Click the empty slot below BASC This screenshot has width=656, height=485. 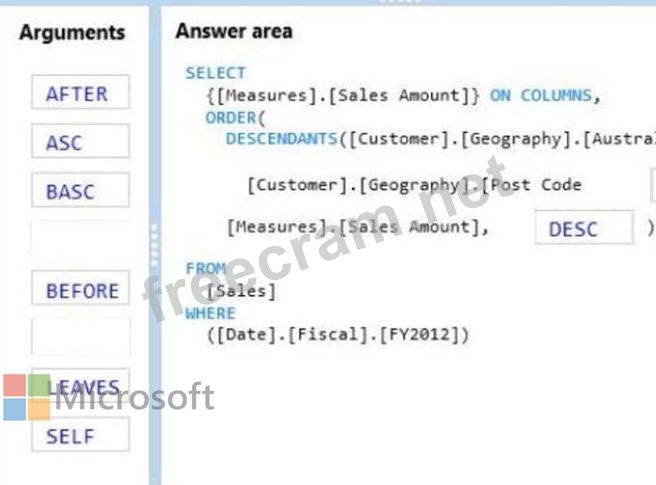(x=80, y=240)
